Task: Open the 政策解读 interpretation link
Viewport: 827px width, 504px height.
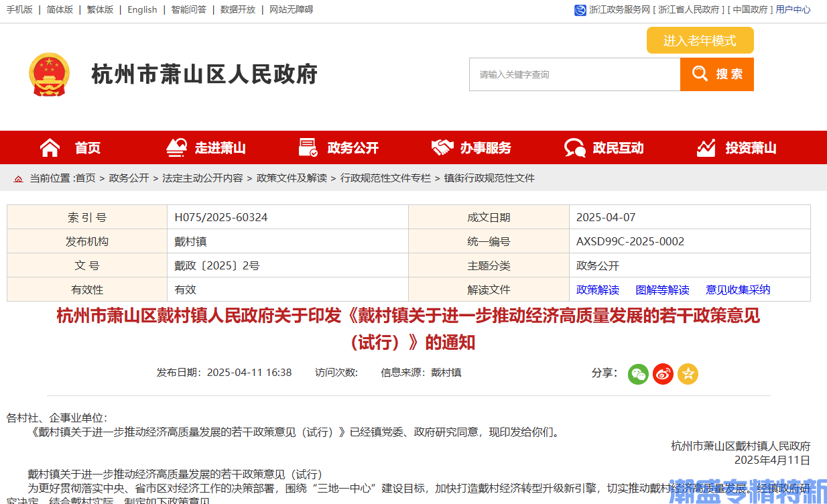Action: [x=598, y=290]
